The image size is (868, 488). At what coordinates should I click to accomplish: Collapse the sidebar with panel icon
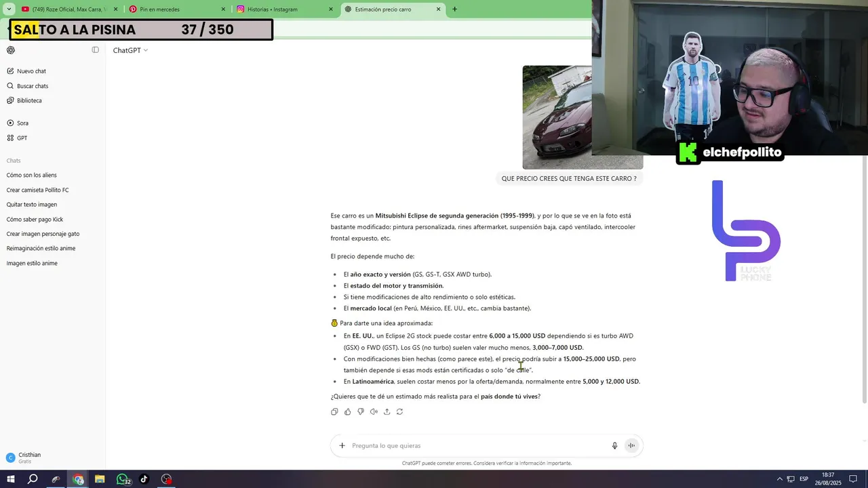95,50
